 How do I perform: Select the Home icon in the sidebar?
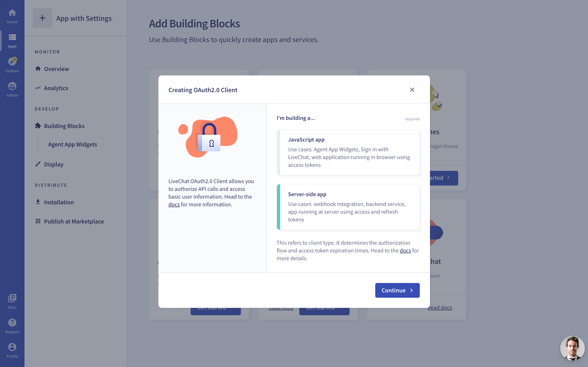click(x=12, y=12)
